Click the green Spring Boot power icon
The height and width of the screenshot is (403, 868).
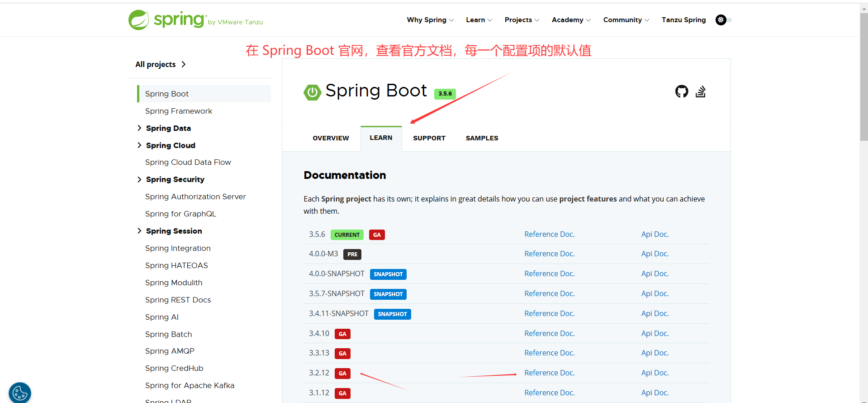click(x=313, y=92)
